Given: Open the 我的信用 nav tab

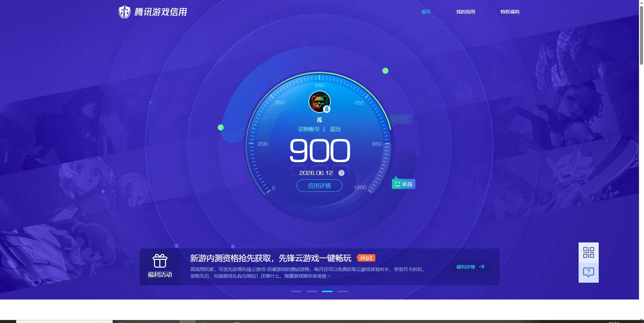Looking at the screenshot, I should point(466,12).
